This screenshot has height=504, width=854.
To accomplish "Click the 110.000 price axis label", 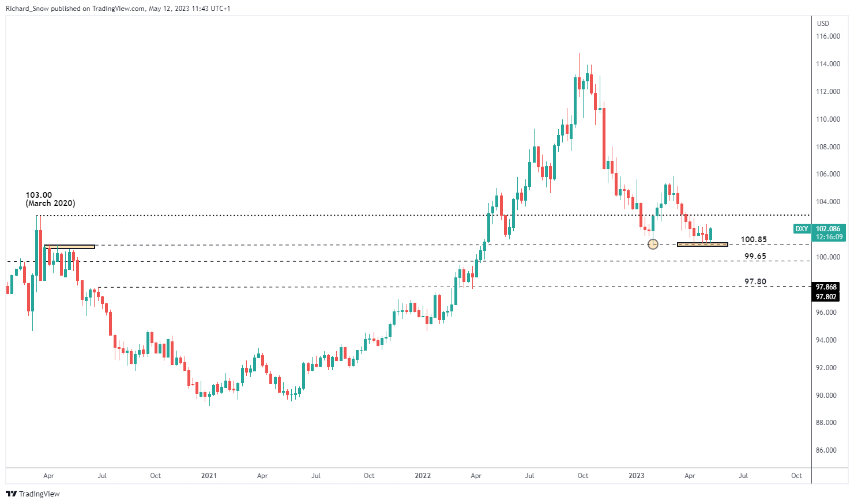I will (x=827, y=119).
